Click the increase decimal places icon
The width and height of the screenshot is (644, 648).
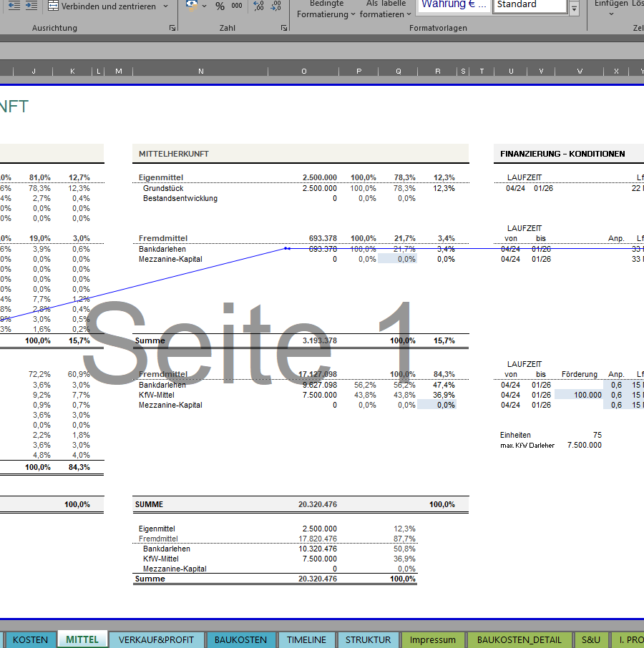tap(258, 6)
